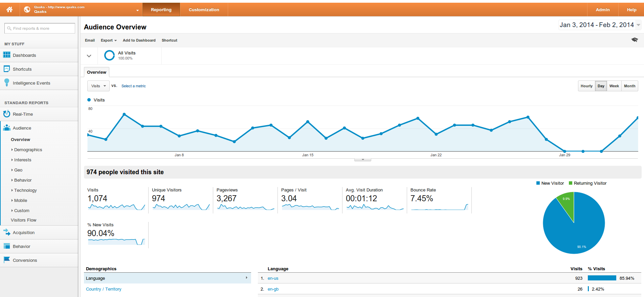Screen dimensions: 644x297
Task: Open the Customization tab
Action: [204, 10]
